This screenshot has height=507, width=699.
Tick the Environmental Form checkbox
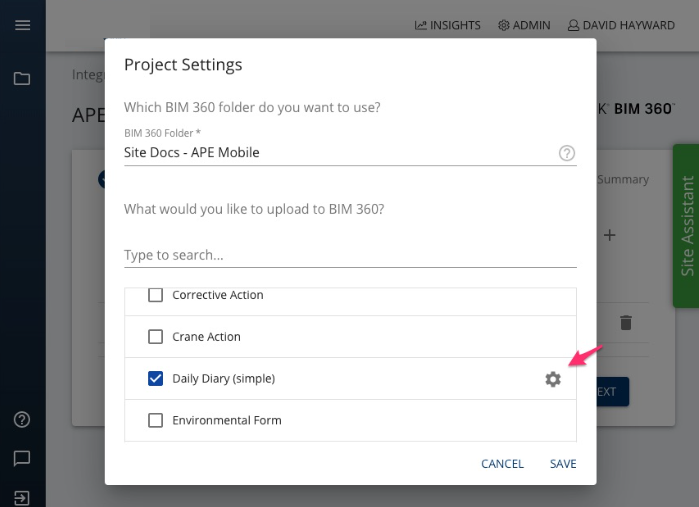click(155, 420)
